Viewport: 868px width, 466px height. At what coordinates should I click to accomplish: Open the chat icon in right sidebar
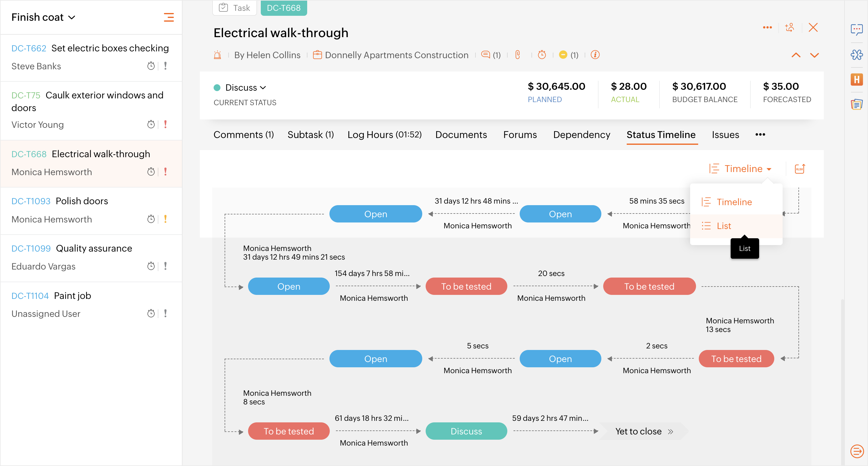(x=856, y=29)
